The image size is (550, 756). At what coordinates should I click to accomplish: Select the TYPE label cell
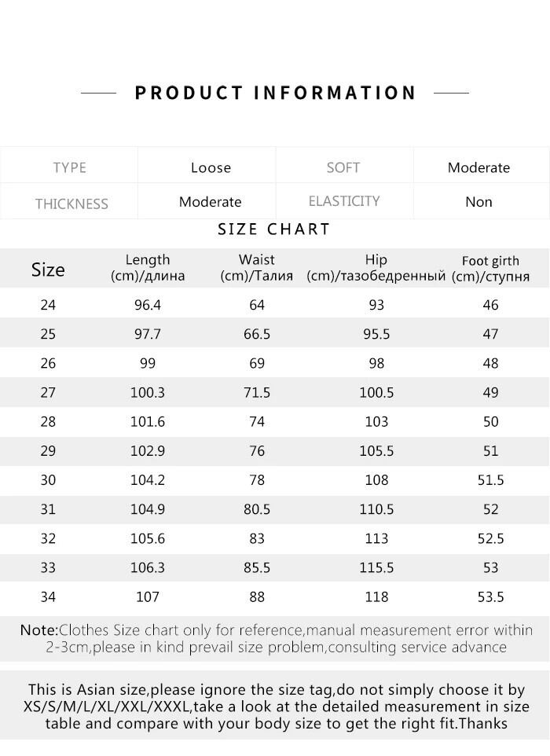coord(70,167)
